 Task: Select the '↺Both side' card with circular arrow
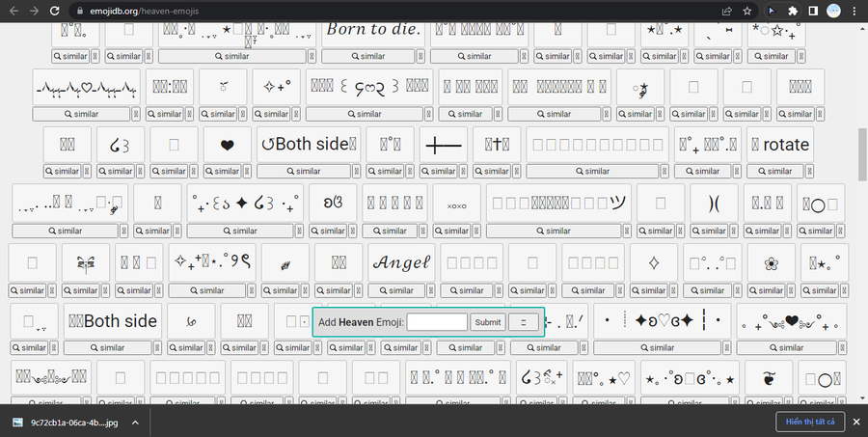point(309,145)
